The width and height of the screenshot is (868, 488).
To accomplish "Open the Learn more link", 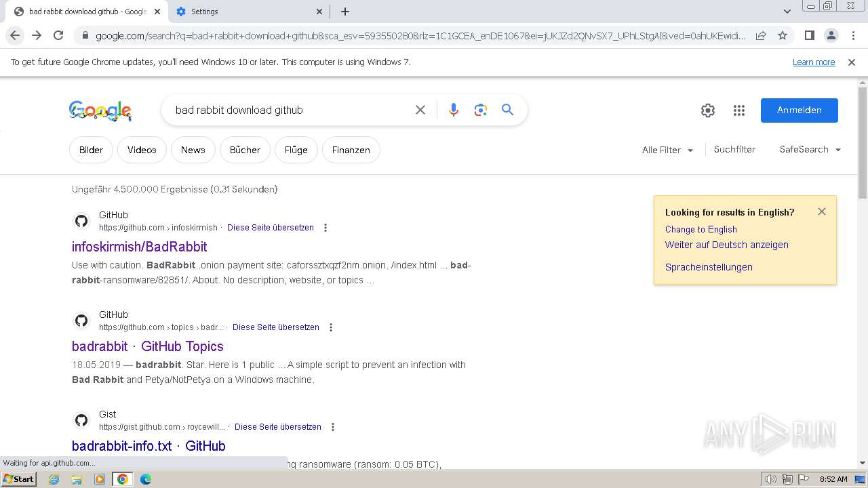I will 814,62.
